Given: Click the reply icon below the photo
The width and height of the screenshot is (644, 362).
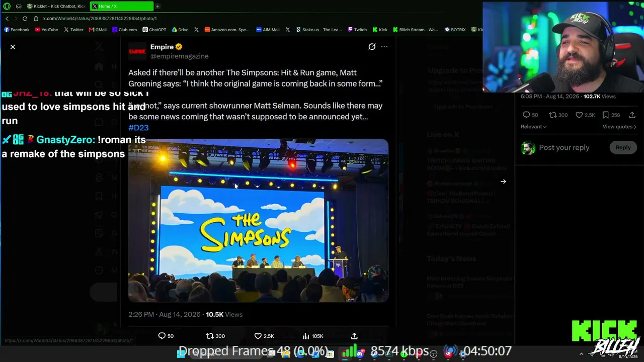Looking at the screenshot, I should [162, 336].
